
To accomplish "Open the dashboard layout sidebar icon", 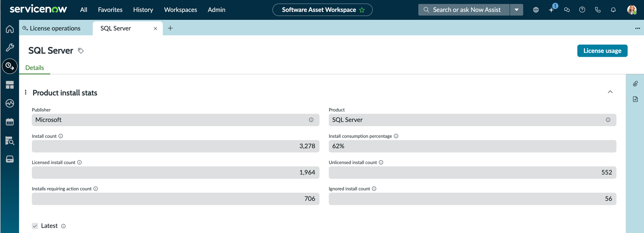I will click(x=10, y=85).
